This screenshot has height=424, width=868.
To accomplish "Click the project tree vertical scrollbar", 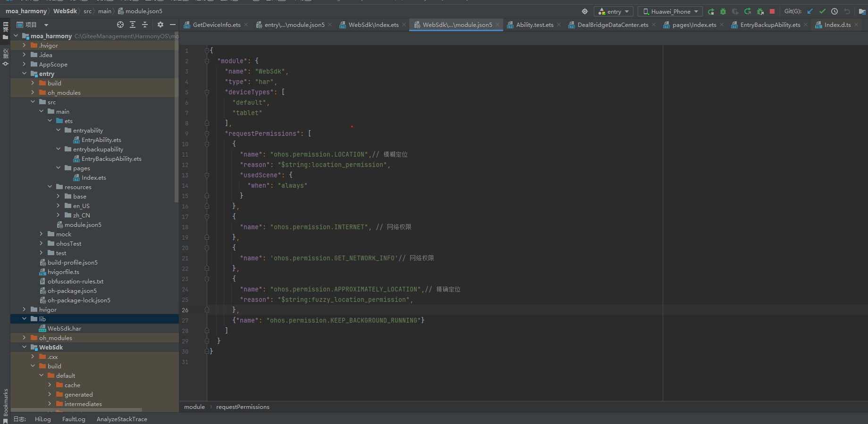I will [177, 118].
